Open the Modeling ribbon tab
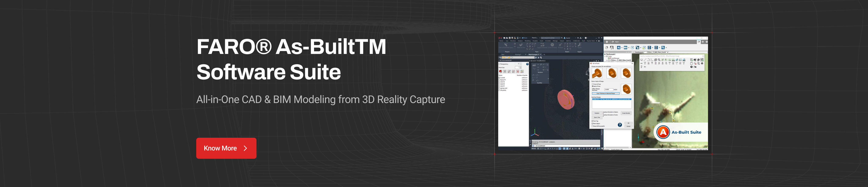Viewport: 868px width, 187px height. point(528,41)
